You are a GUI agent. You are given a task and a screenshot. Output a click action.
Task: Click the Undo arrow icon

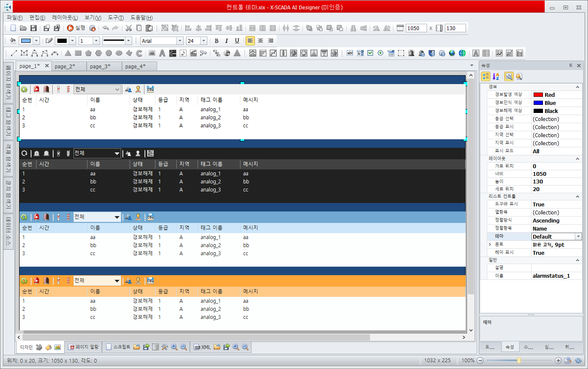point(105,28)
